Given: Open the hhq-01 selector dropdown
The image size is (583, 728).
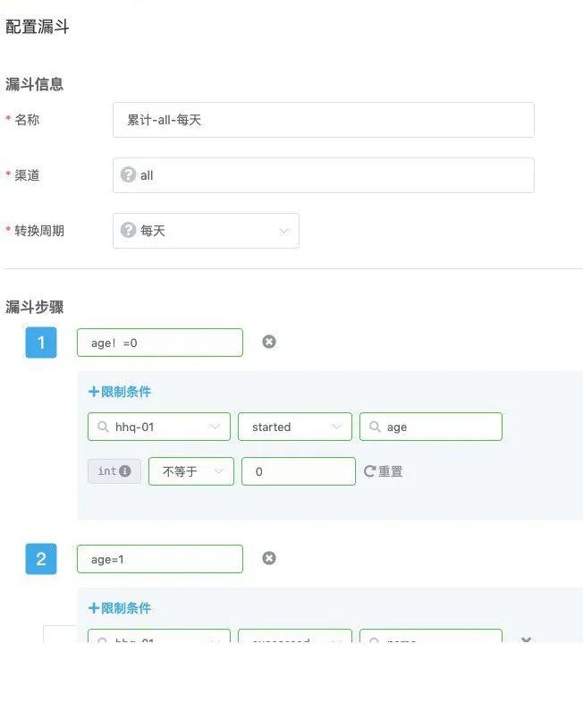Looking at the screenshot, I should click(158, 427).
